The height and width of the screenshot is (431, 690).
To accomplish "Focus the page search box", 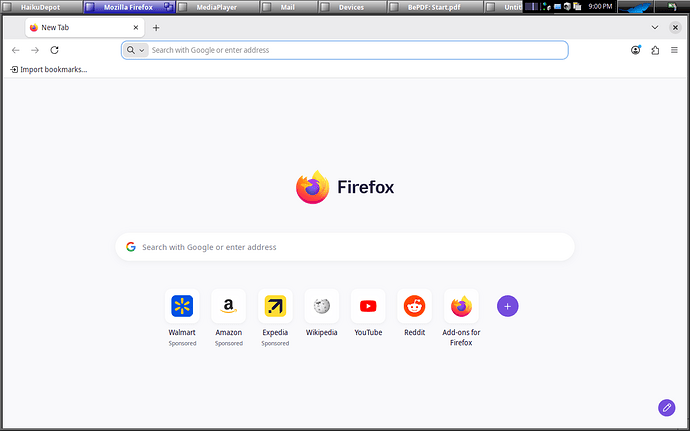I will (345, 247).
